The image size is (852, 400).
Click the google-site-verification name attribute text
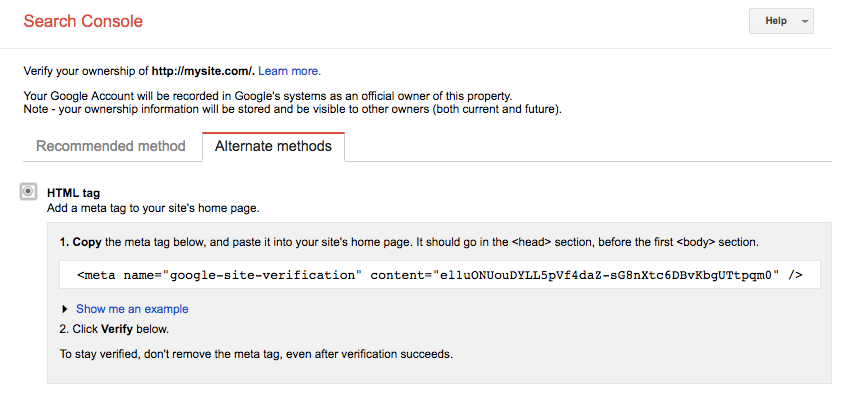coord(261,274)
